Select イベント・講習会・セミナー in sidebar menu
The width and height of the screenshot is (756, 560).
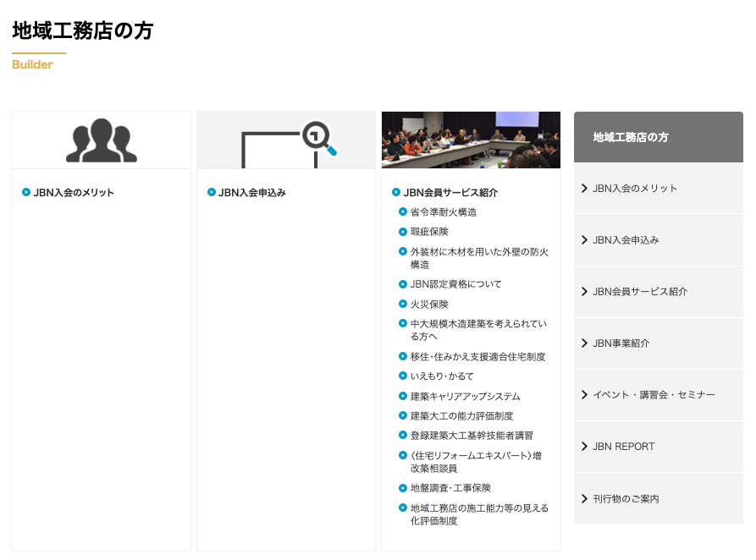coord(654,395)
